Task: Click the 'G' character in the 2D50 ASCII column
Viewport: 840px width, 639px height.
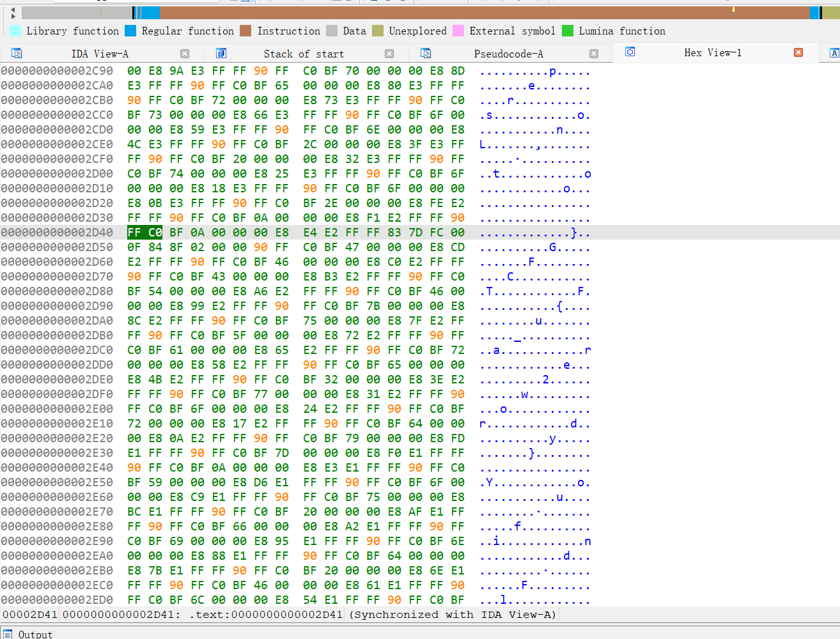Action: click(552, 247)
